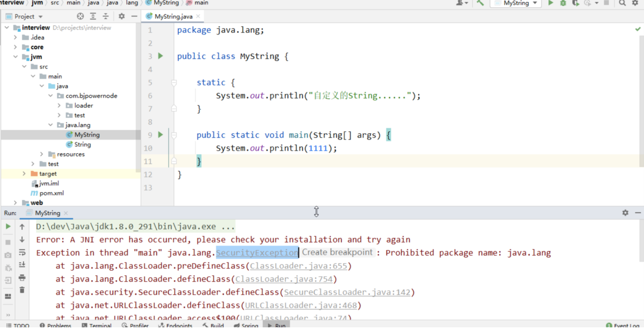Hide the Project tool window
This screenshot has height=331, width=644.
(134, 16)
